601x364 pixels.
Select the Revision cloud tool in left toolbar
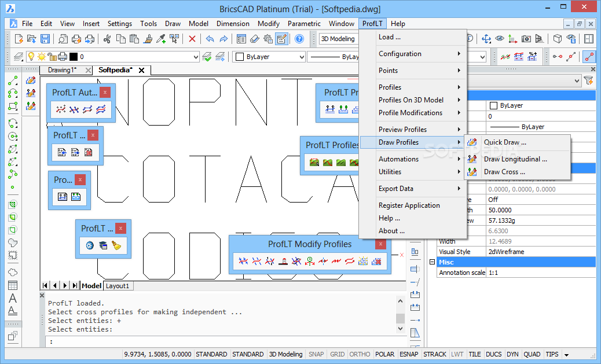(13, 273)
